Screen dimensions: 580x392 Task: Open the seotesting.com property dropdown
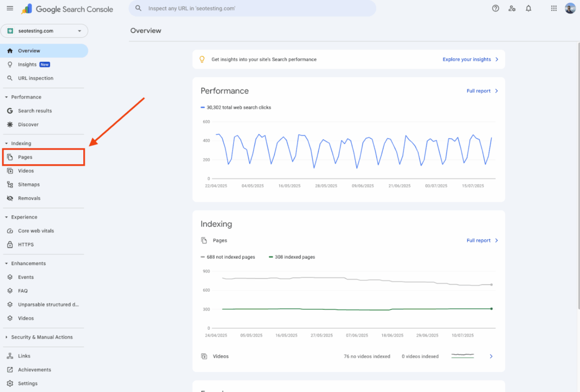[x=44, y=31]
